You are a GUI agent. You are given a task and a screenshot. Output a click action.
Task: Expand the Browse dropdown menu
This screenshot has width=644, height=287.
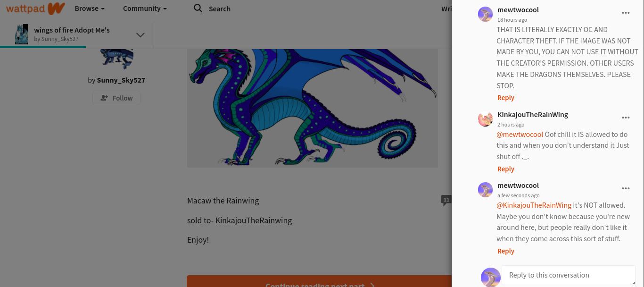[x=90, y=8]
